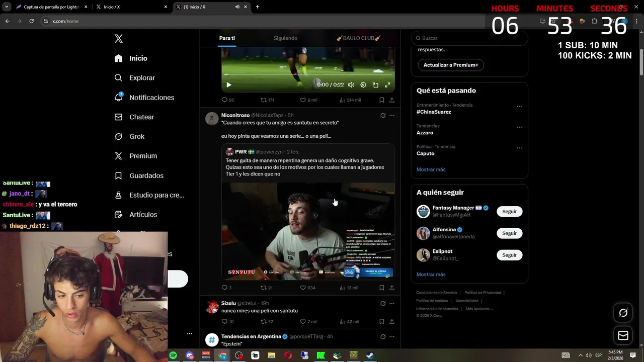This screenshot has height=362, width=644.
Task: Click Mostrar más under Qué está pasando
Action: click(x=431, y=169)
